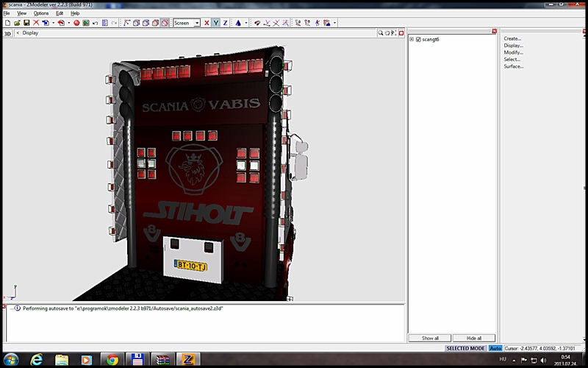The height and width of the screenshot is (368, 588).
Task: Click the Open file folder icon
Action: (x=16, y=23)
